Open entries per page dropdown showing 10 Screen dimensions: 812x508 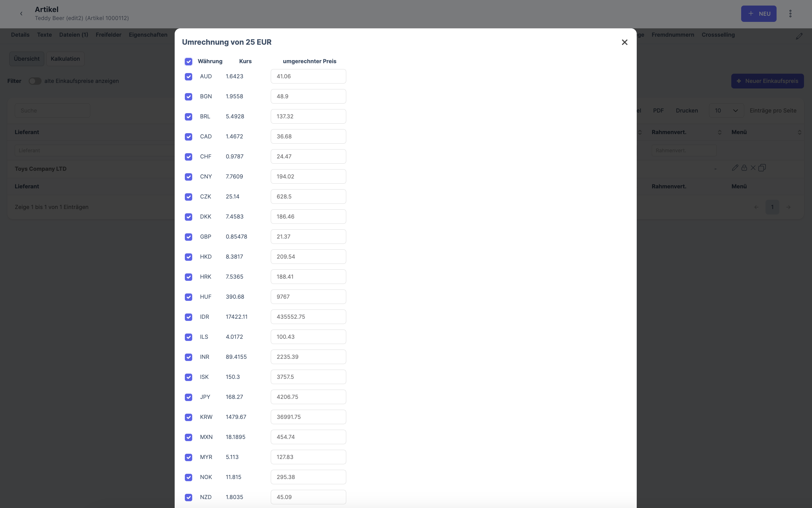(x=726, y=111)
